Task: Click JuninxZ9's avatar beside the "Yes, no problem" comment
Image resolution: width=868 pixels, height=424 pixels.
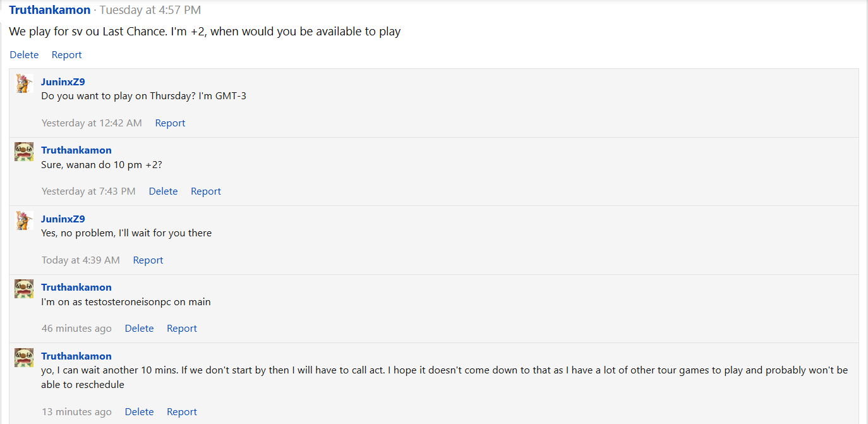Action: click(x=24, y=221)
